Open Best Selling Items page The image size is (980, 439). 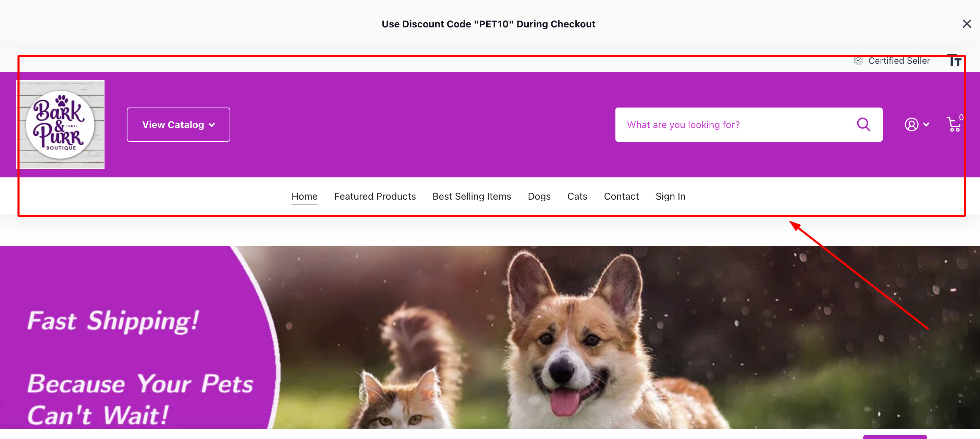pyautogui.click(x=471, y=196)
